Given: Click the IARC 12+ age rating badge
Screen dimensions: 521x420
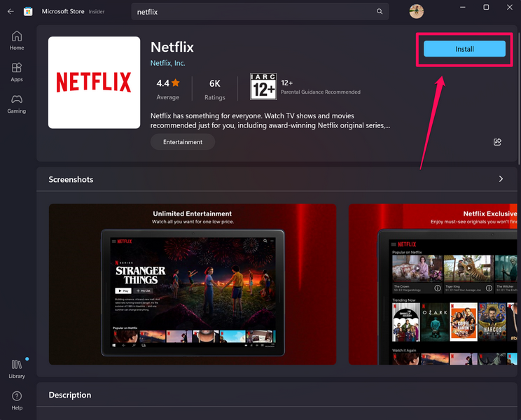Looking at the screenshot, I should (x=263, y=87).
